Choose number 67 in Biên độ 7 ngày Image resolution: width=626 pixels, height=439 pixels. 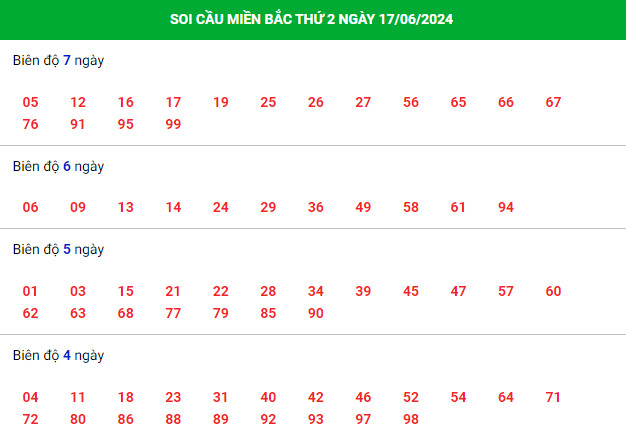553,102
